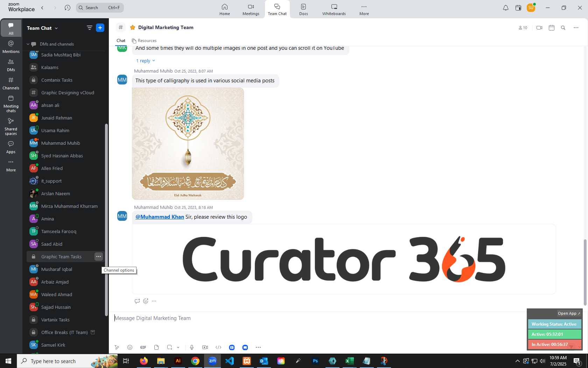Open the Sadia Mushtaq Bibi chat
The image size is (588, 368).
[65, 55]
